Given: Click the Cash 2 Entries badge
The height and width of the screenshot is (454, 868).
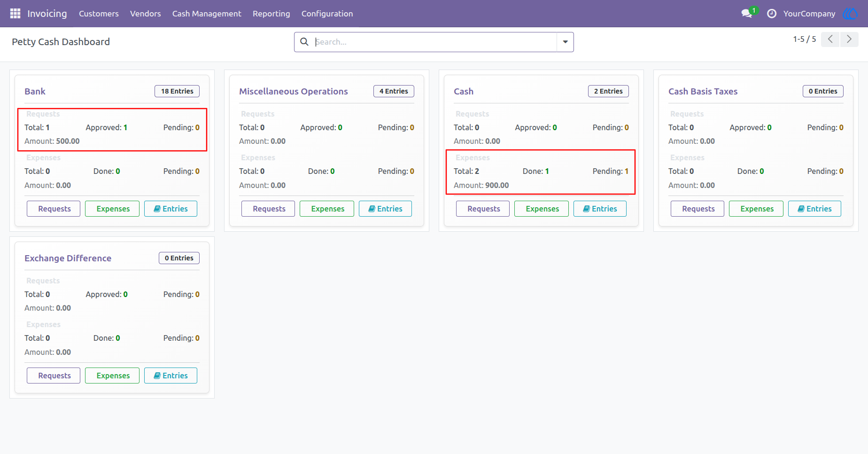Looking at the screenshot, I should 608,91.
